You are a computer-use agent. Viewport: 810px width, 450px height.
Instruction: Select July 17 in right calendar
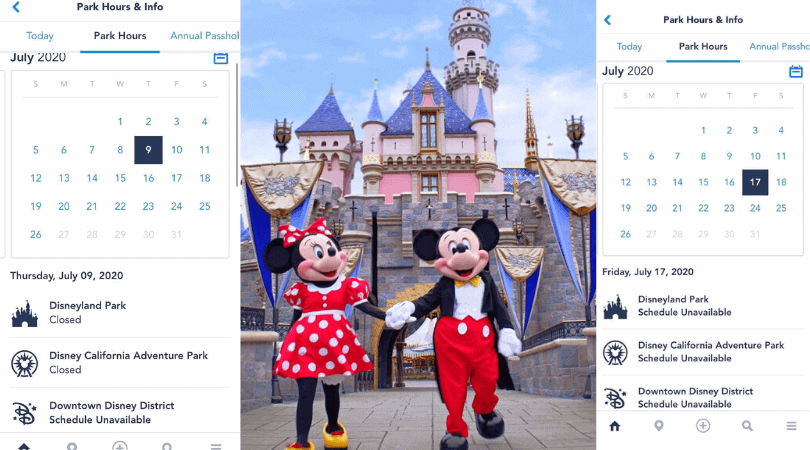click(755, 182)
